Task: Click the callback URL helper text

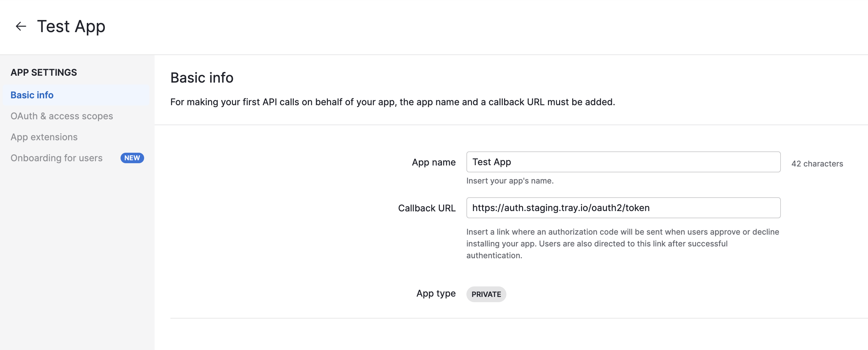Action: (622, 243)
